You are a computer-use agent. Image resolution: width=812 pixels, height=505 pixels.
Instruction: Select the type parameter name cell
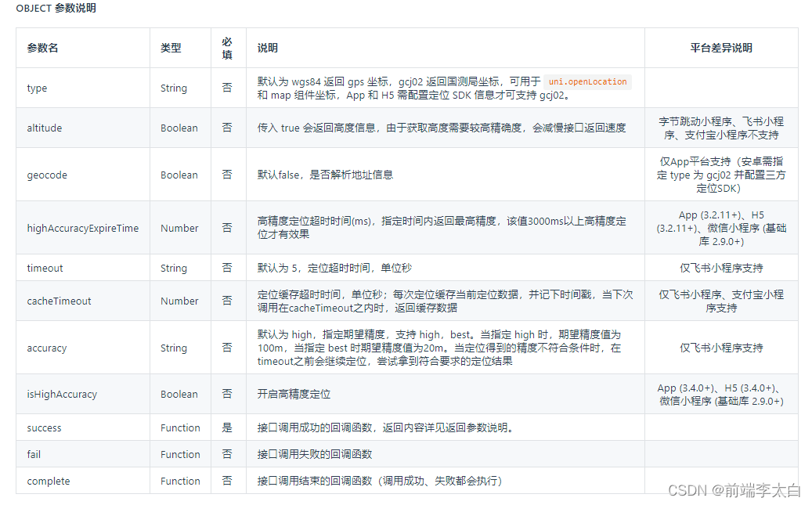pyautogui.click(x=36, y=88)
